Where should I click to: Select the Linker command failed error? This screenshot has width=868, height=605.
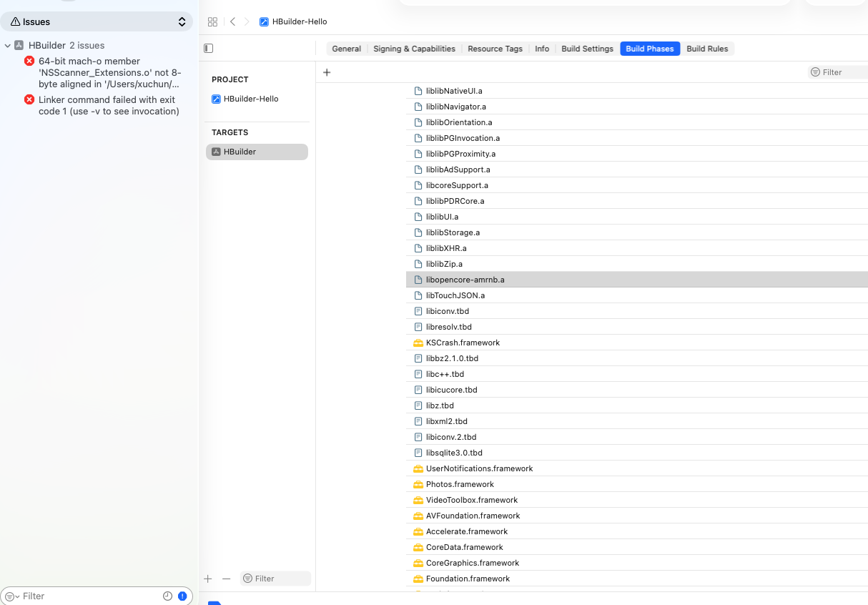107,105
